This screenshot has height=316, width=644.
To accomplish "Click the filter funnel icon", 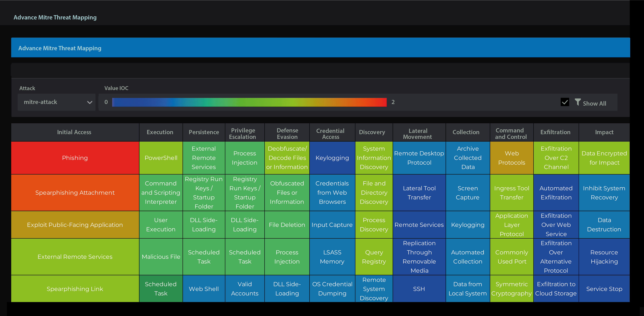I will tap(578, 102).
